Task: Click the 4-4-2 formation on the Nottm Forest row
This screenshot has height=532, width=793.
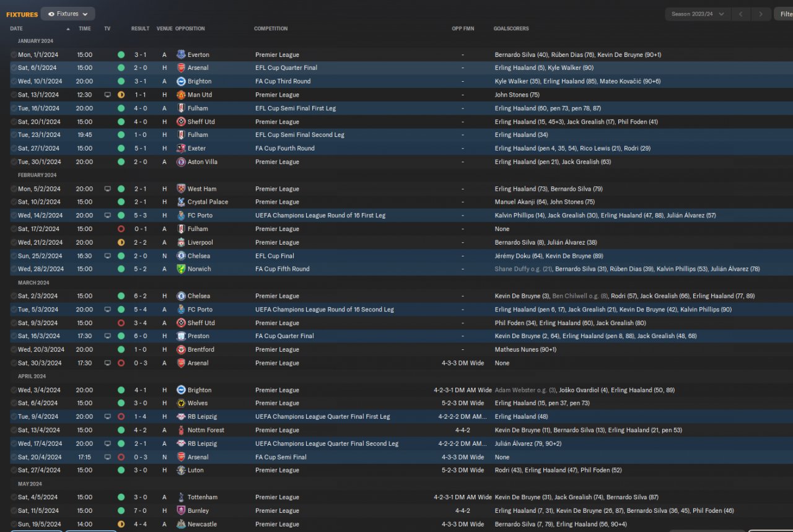Action: (463, 430)
